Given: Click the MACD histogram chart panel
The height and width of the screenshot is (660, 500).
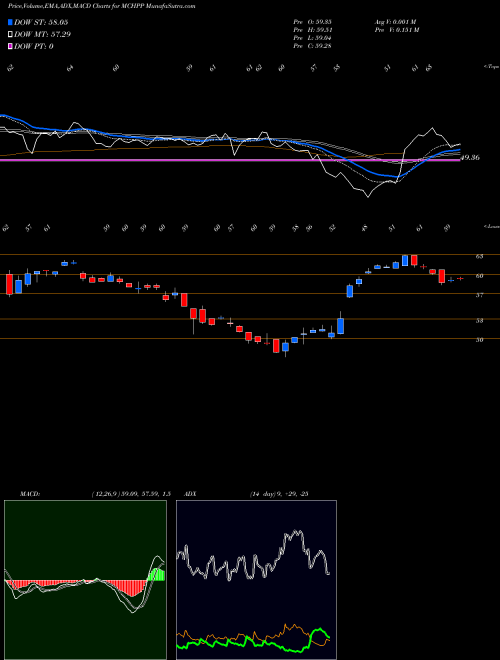Looking at the screenshot, I should tap(85, 580).
